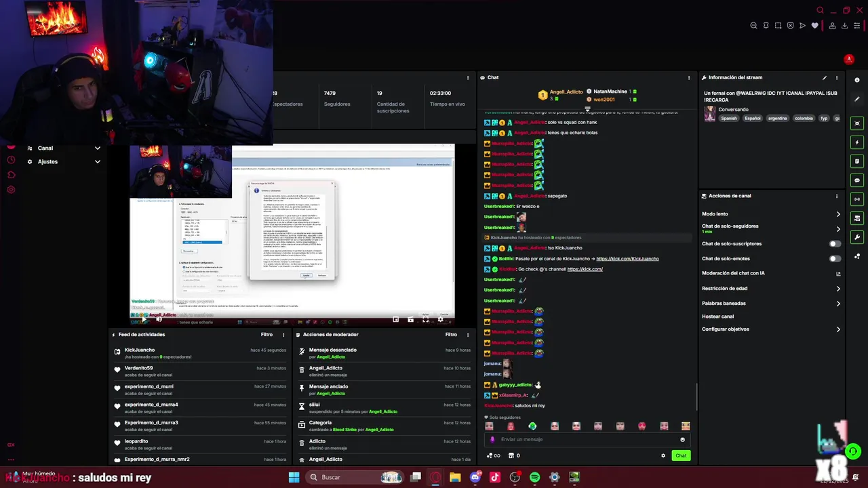Viewport: 868px width, 488px height.
Task: Click fullscreen icon on stream preview
Action: [426, 319]
